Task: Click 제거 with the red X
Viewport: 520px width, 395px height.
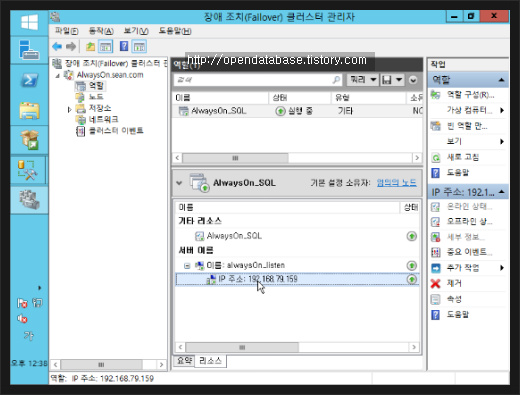Action: click(454, 283)
